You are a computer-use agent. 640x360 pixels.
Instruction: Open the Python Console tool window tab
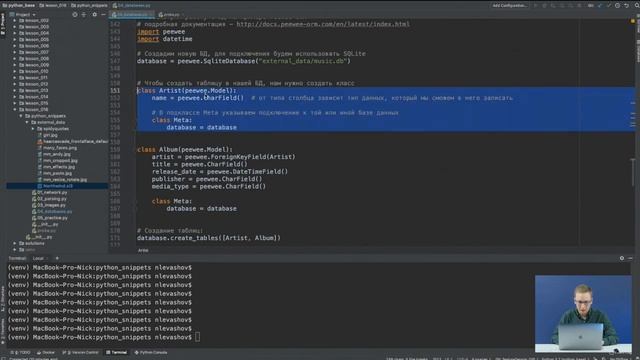coord(151,352)
